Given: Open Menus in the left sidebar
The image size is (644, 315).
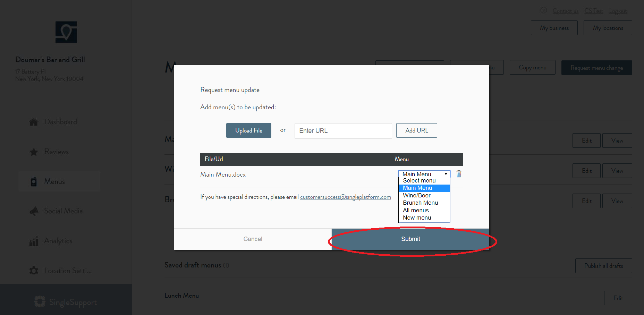Looking at the screenshot, I should (54, 182).
